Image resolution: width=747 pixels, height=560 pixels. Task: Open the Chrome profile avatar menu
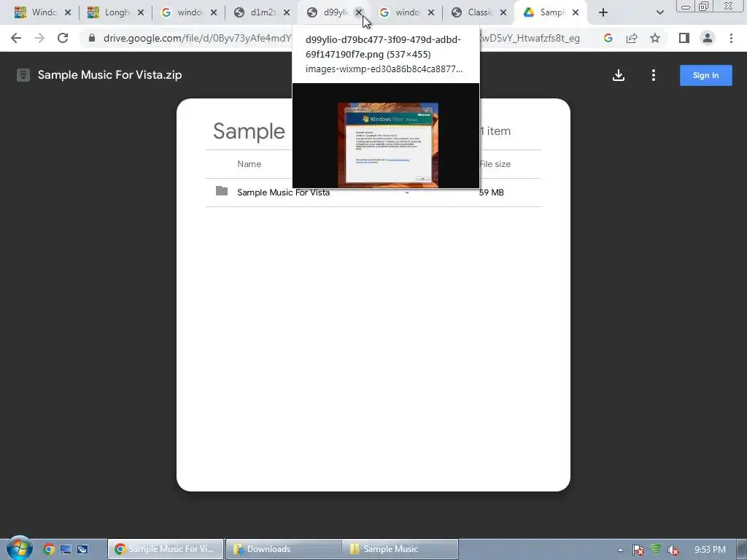click(x=708, y=38)
